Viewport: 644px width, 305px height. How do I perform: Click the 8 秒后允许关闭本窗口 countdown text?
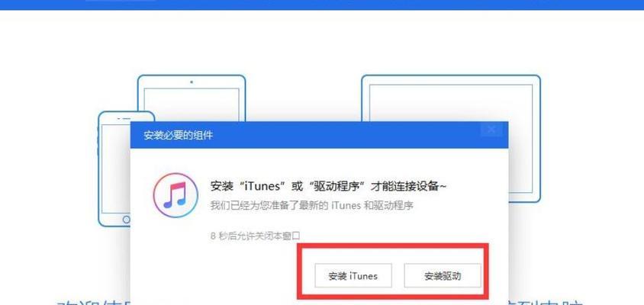[256, 236]
